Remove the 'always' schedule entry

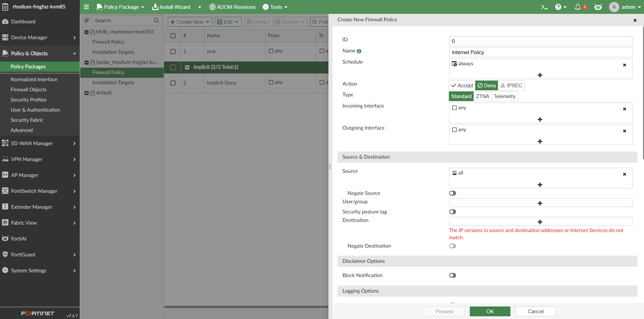(x=624, y=65)
